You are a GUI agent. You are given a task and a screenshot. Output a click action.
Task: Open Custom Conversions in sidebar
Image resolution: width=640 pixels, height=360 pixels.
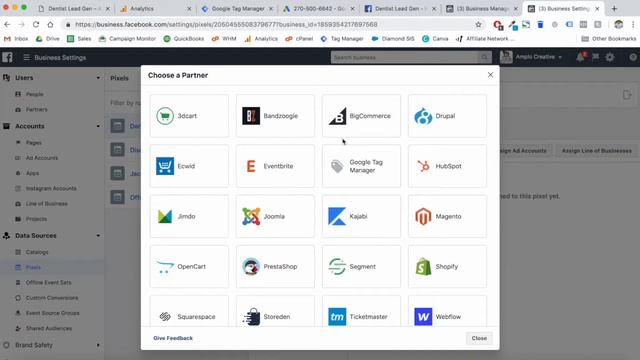point(51,298)
